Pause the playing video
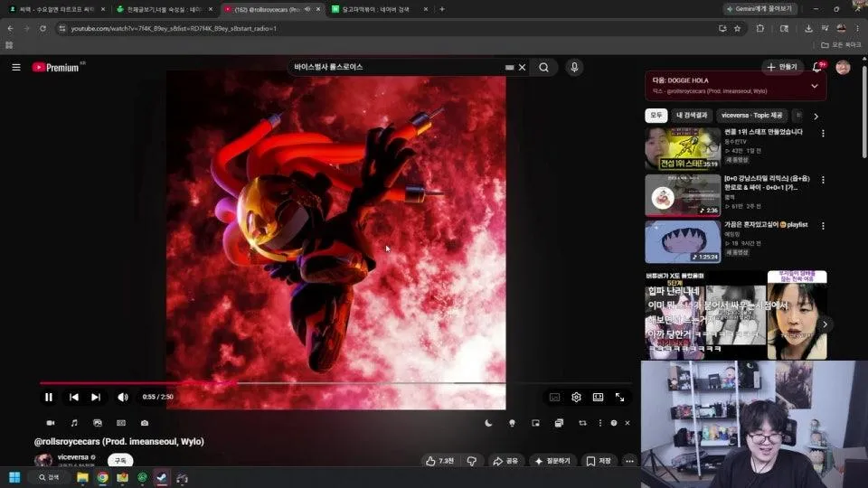Image resolution: width=868 pixels, height=488 pixels. (49, 397)
